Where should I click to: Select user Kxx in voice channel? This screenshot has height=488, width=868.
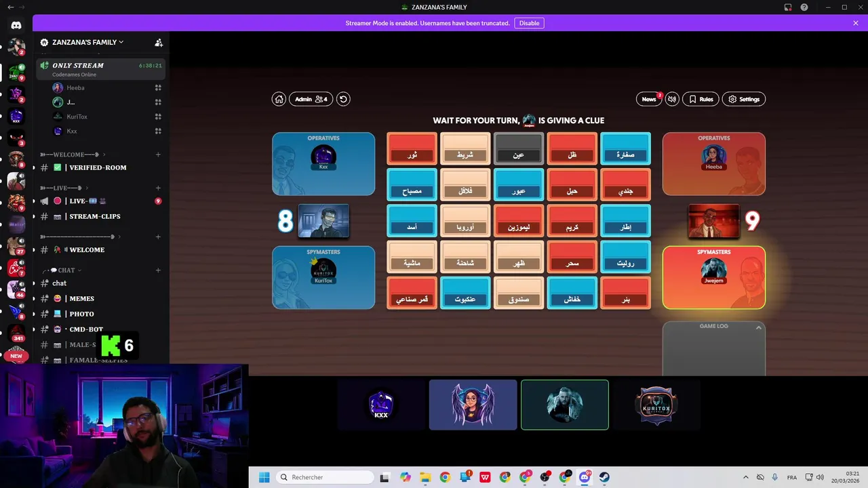click(71, 131)
